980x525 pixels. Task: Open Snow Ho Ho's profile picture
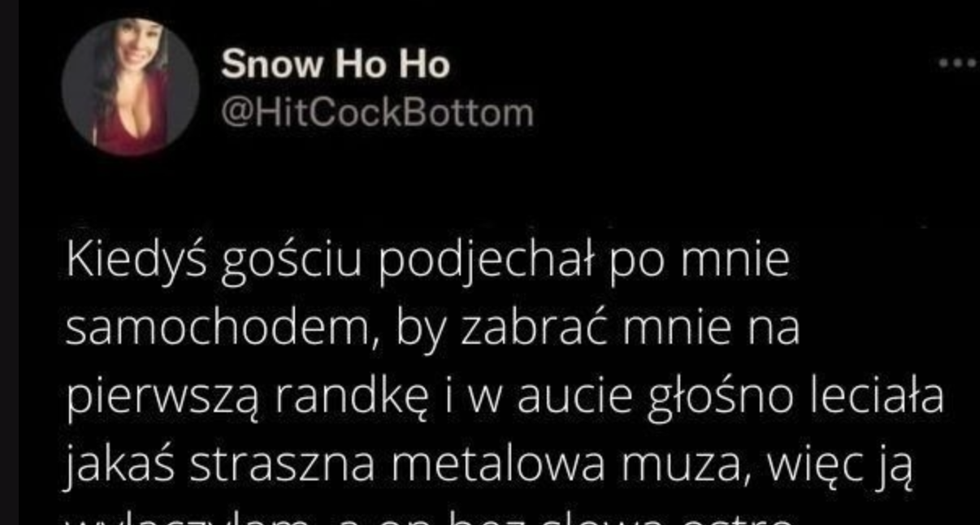coord(130,87)
